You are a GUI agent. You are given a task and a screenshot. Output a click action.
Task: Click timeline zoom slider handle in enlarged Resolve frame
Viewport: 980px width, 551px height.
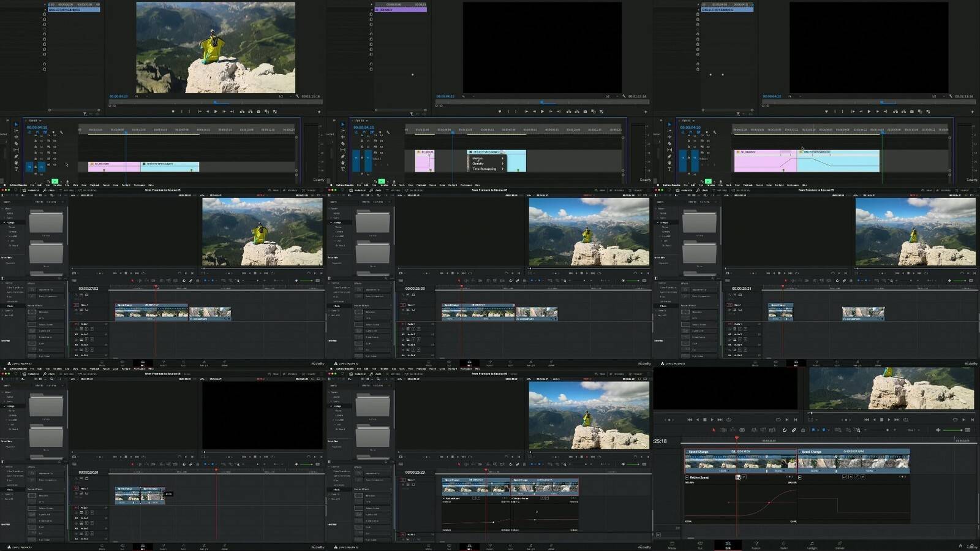pyautogui.click(x=888, y=430)
